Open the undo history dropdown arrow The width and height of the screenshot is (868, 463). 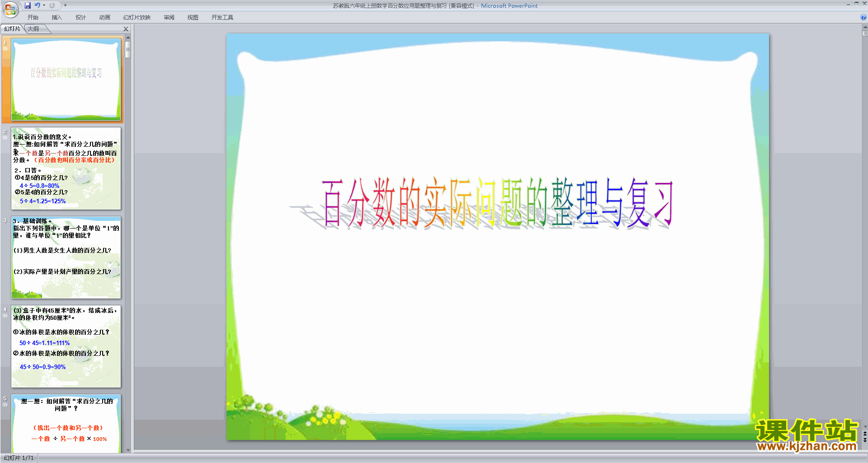pyautogui.click(x=44, y=5)
